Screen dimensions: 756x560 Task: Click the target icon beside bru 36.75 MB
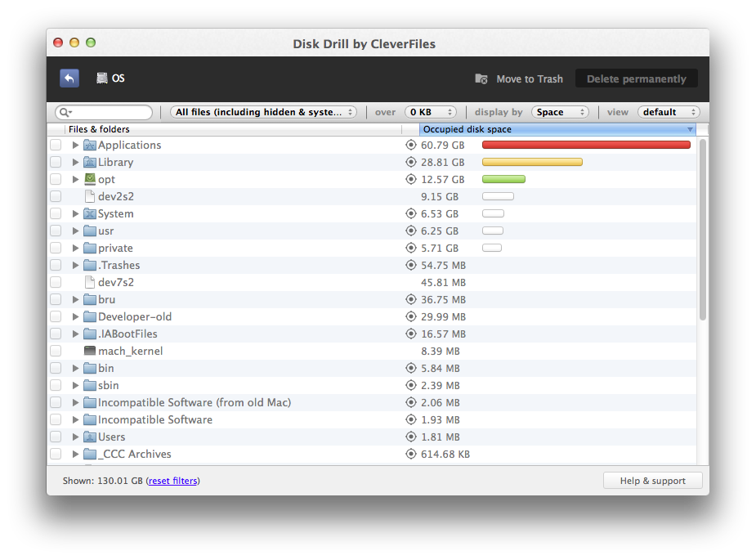tap(411, 299)
